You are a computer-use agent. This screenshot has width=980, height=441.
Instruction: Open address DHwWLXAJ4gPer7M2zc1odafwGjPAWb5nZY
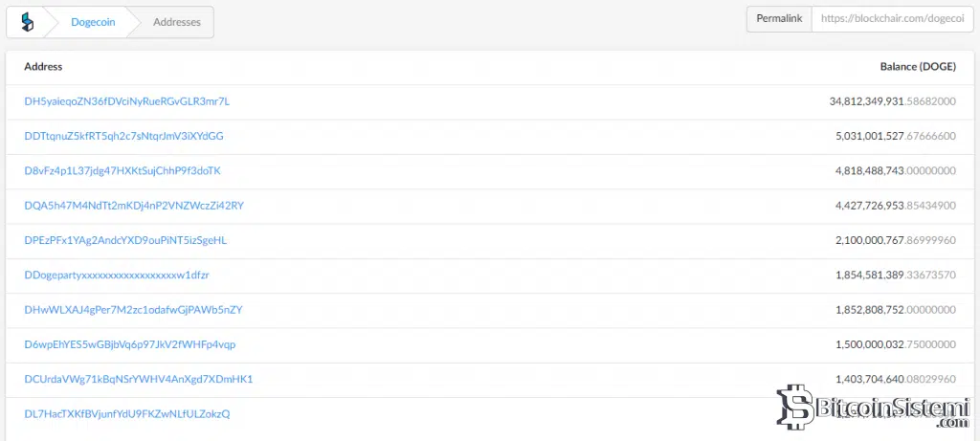click(x=133, y=310)
